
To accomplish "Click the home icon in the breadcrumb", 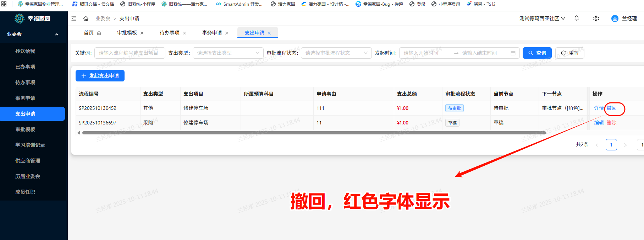I will pyautogui.click(x=86, y=18).
